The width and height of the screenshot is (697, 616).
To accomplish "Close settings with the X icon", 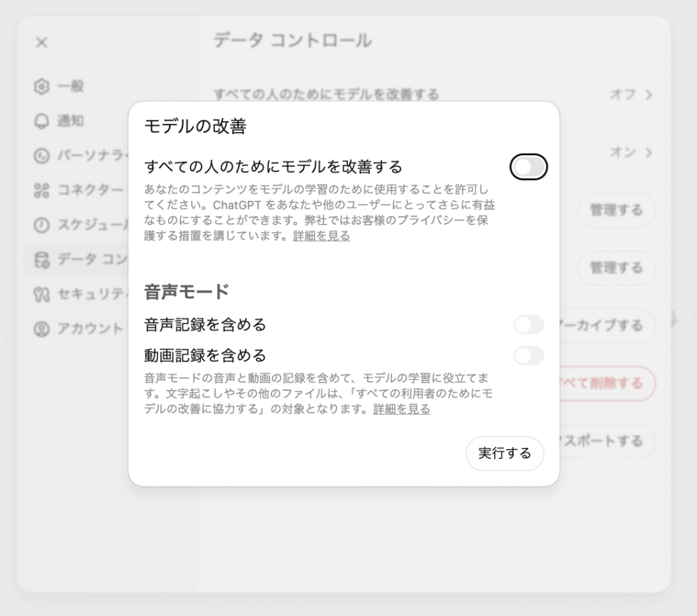I will click(42, 42).
